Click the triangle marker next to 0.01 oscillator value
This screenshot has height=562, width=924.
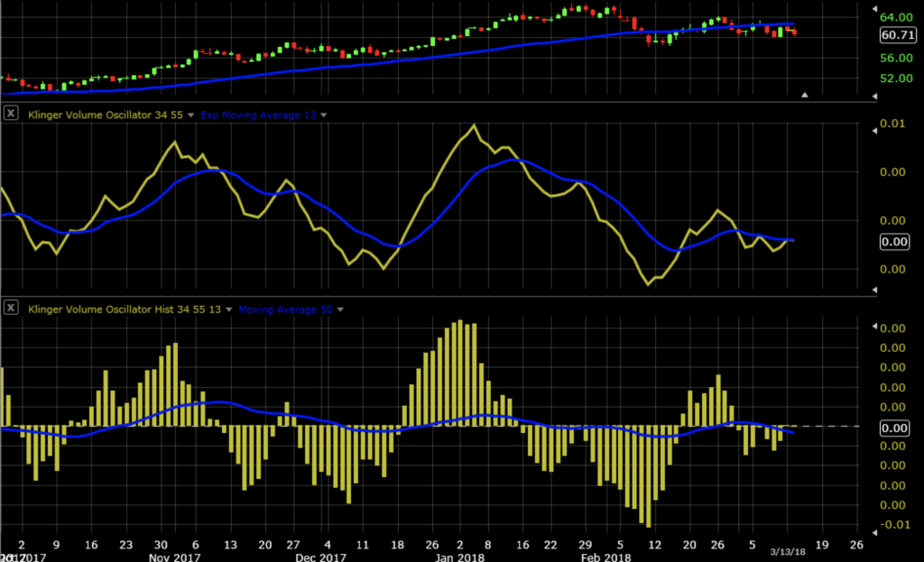[x=873, y=132]
